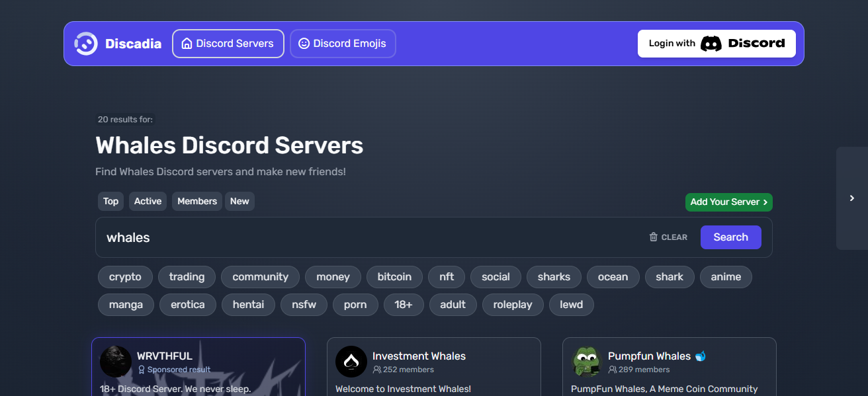
Task: Click the Discord logo in login button
Action: [x=742, y=44]
